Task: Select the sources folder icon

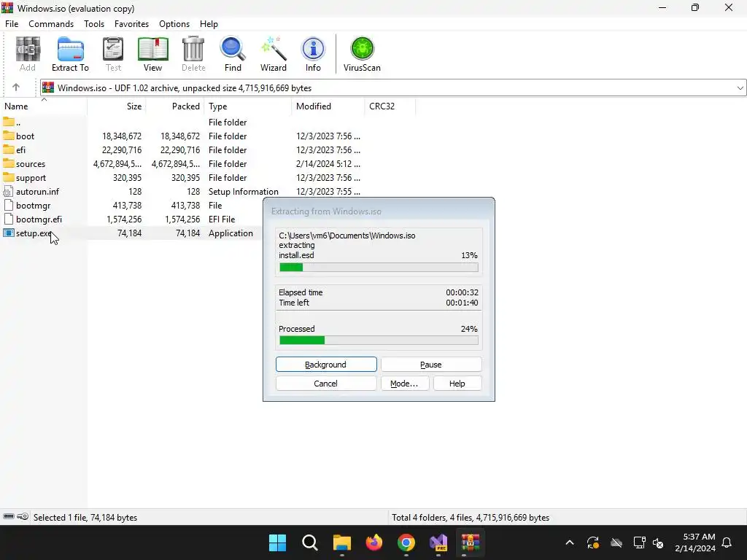Action: tap(9, 163)
